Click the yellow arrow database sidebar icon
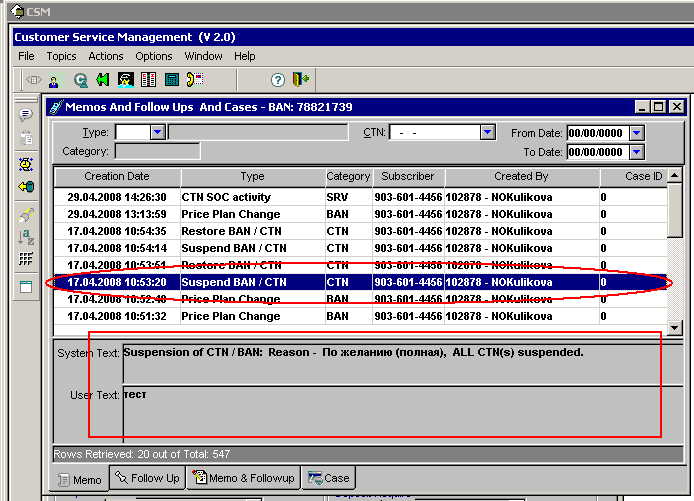 pos(26,187)
